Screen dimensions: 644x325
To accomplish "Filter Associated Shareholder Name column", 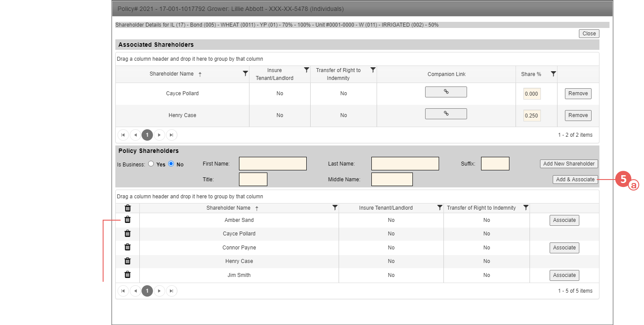I will (x=246, y=74).
